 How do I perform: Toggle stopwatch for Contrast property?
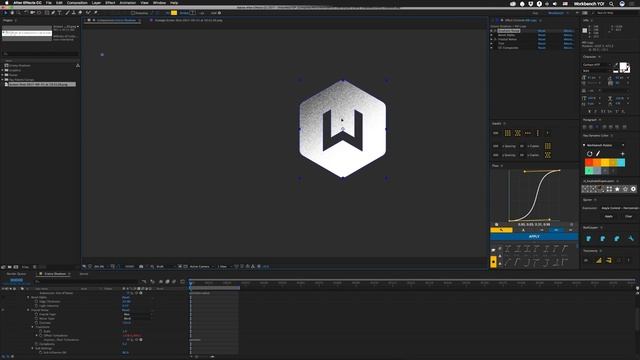(36, 323)
